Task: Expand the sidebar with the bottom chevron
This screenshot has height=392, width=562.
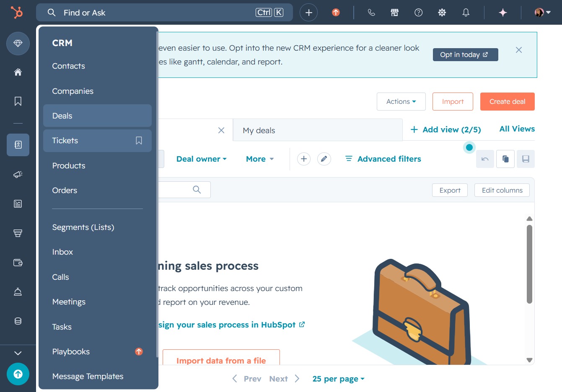Action: click(x=18, y=353)
